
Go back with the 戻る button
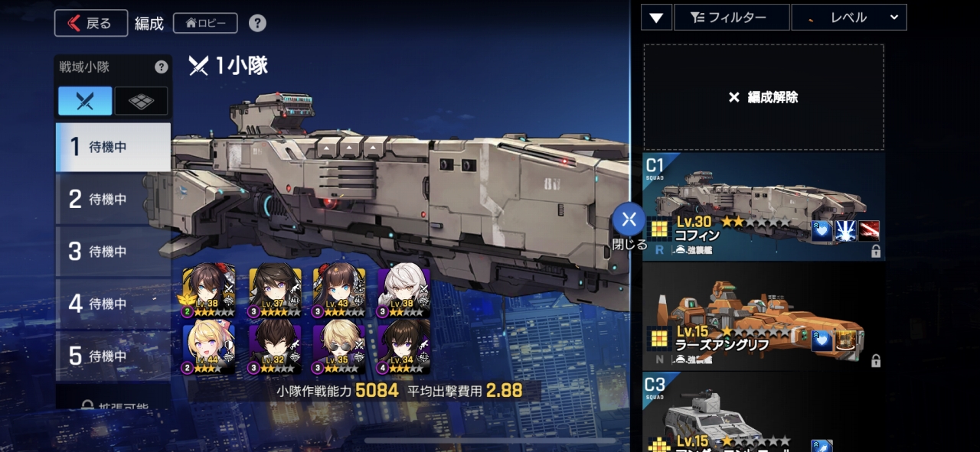(91, 23)
